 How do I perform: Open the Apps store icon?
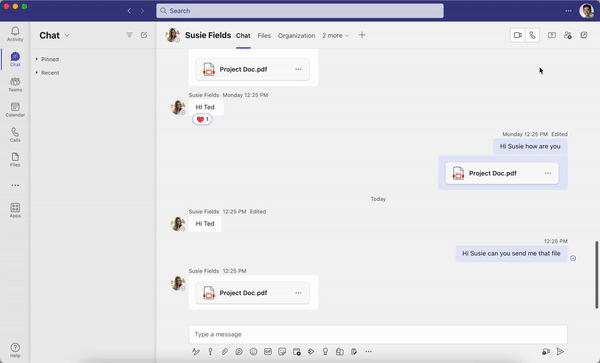[15, 210]
